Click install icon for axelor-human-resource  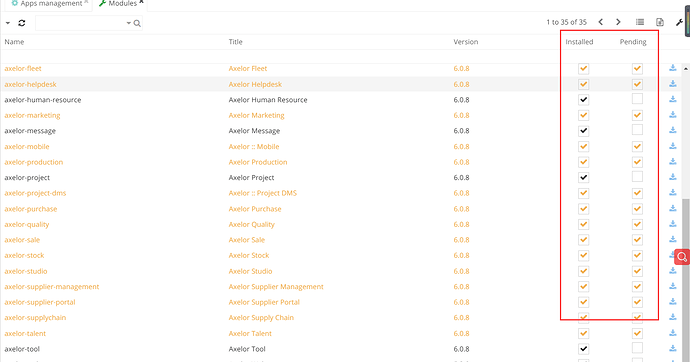coord(673,99)
